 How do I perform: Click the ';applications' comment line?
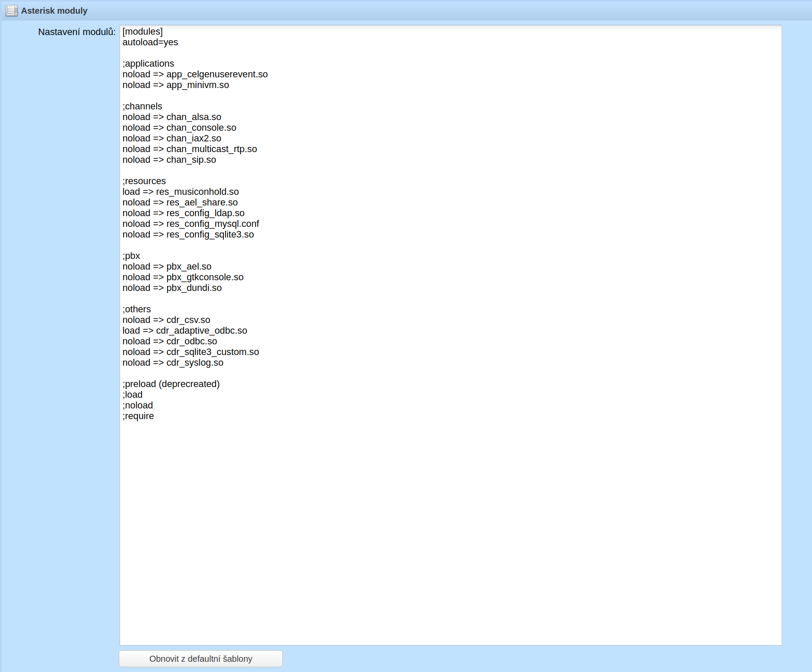click(148, 64)
